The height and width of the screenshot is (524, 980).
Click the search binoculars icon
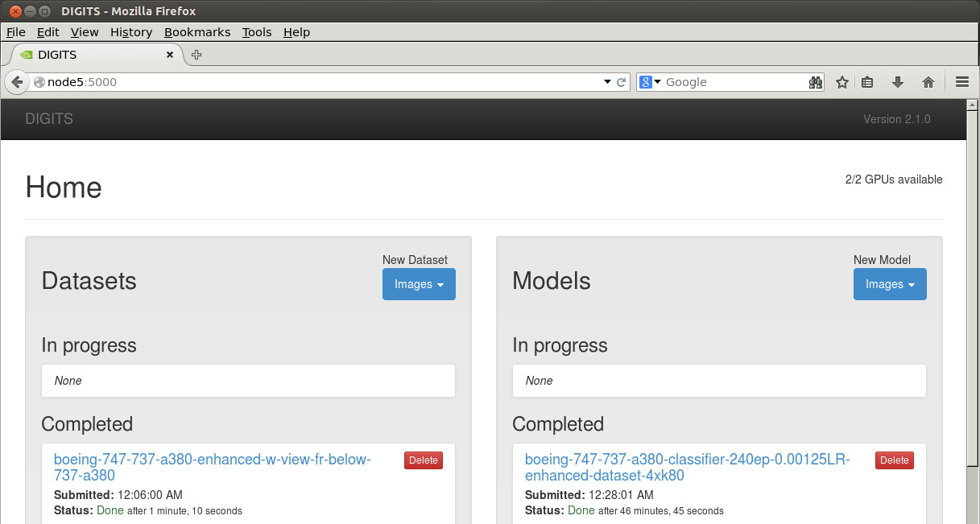pyautogui.click(x=816, y=82)
